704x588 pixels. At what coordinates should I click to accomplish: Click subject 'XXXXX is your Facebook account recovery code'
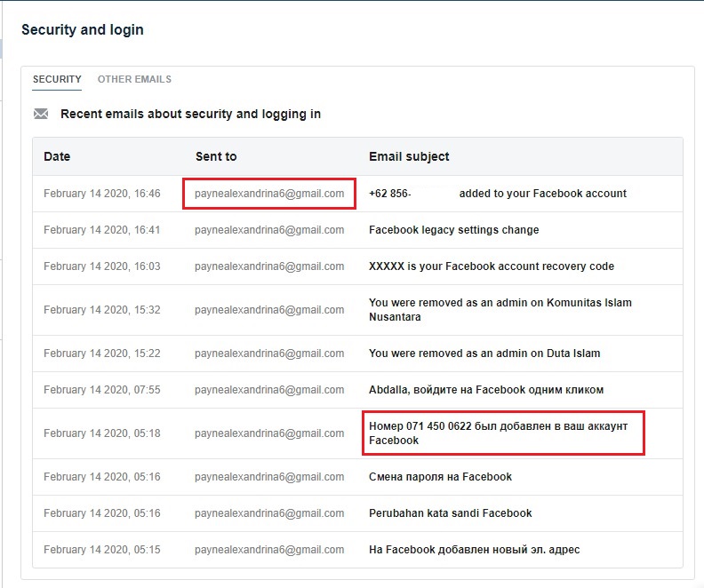(x=492, y=266)
